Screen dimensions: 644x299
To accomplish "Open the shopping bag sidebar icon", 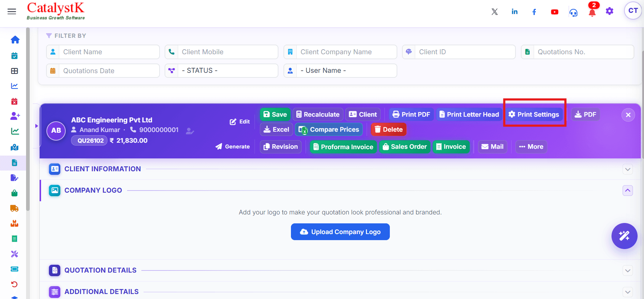I will coord(15,193).
